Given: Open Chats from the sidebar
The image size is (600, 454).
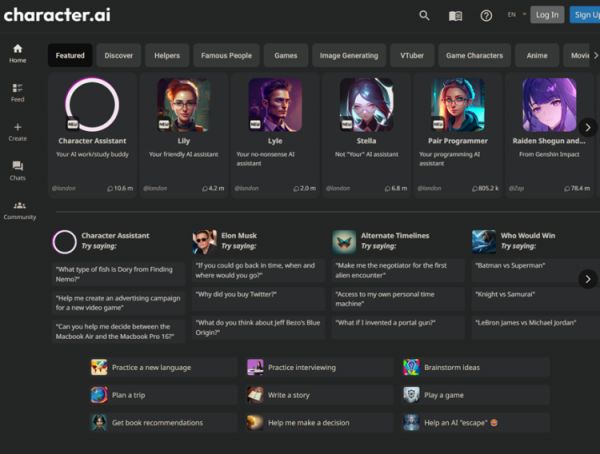Looking at the screenshot, I should pyautogui.click(x=18, y=170).
